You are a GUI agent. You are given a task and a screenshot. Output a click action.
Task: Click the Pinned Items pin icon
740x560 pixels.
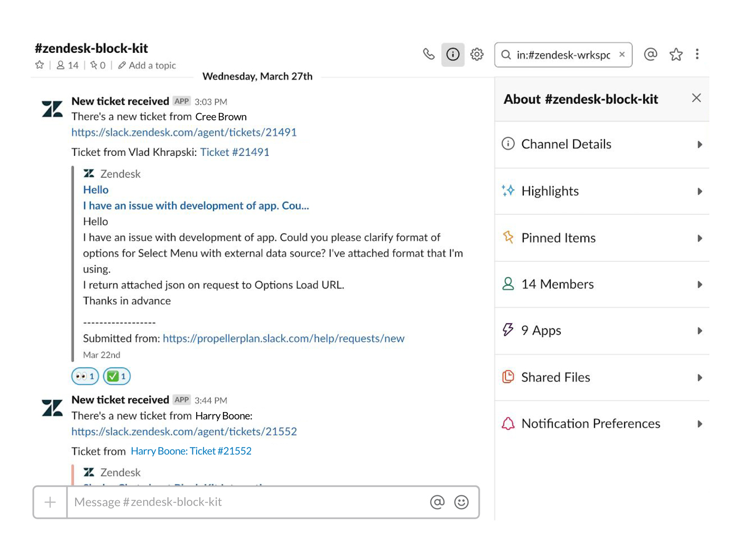click(508, 237)
